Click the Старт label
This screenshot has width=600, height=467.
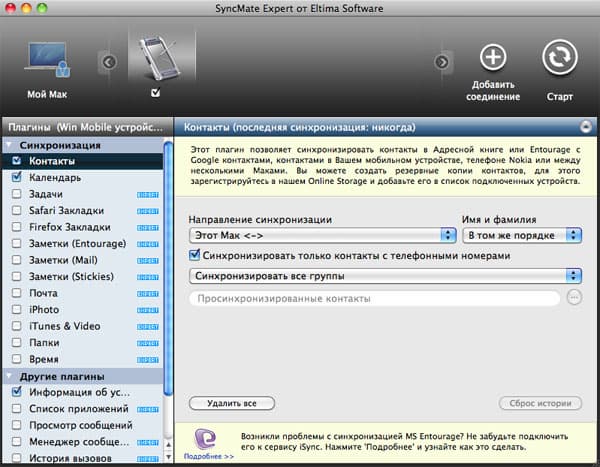click(x=559, y=96)
